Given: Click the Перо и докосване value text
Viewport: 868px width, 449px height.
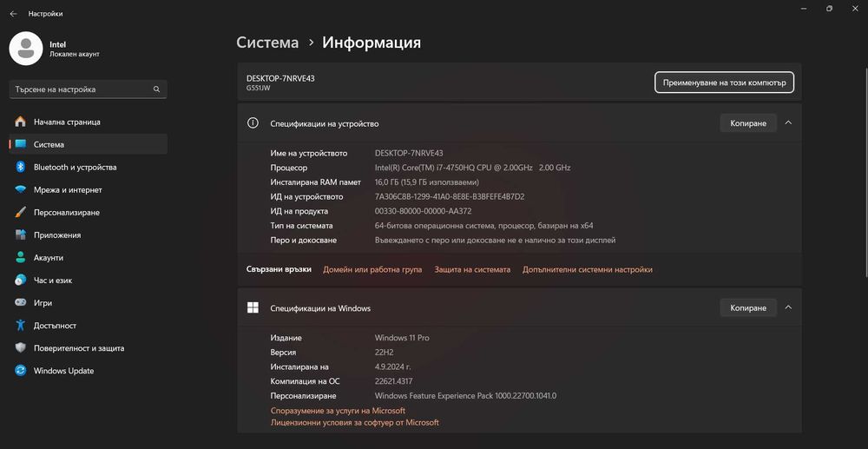Looking at the screenshot, I should click(495, 241).
